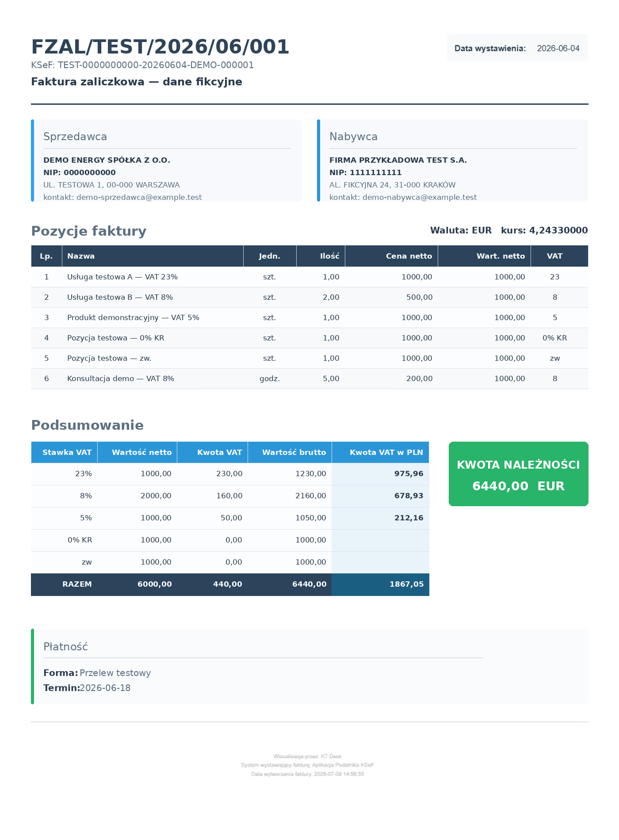619x840 pixels.
Task: Click the invoice number FZAL/TEST/2026/06/001 heading
Action: coord(160,47)
